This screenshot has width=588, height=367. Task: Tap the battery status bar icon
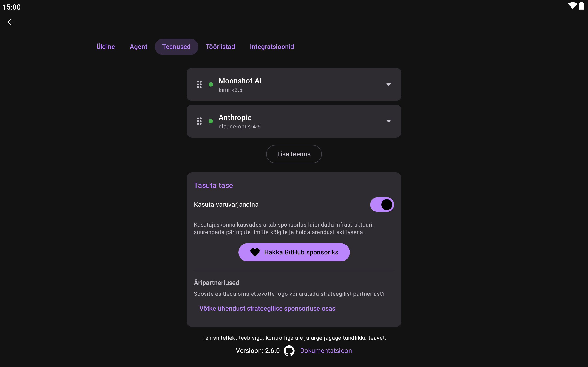(x=581, y=6)
